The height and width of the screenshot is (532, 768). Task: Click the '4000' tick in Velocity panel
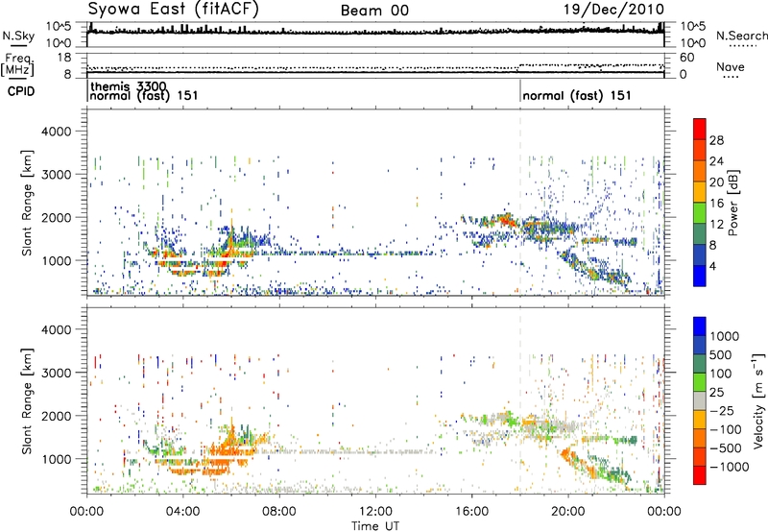[x=59, y=329]
